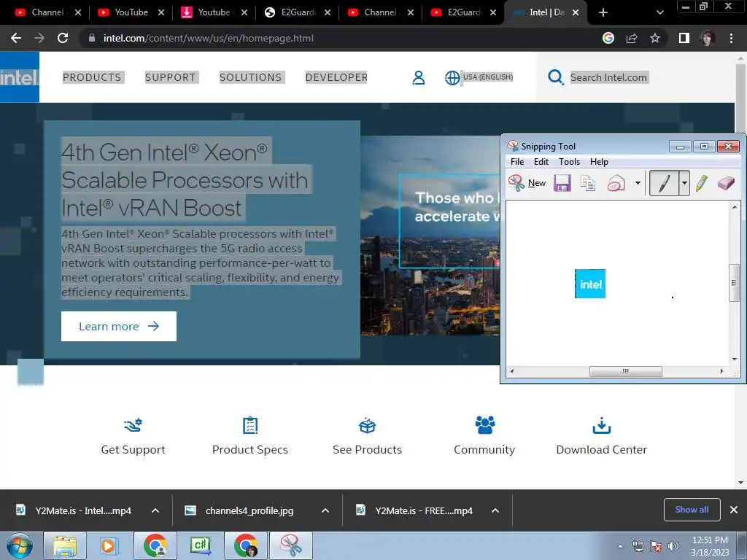Expand options for channels4_profile.jpg download
The height and width of the screenshot is (560, 747).
point(325,510)
